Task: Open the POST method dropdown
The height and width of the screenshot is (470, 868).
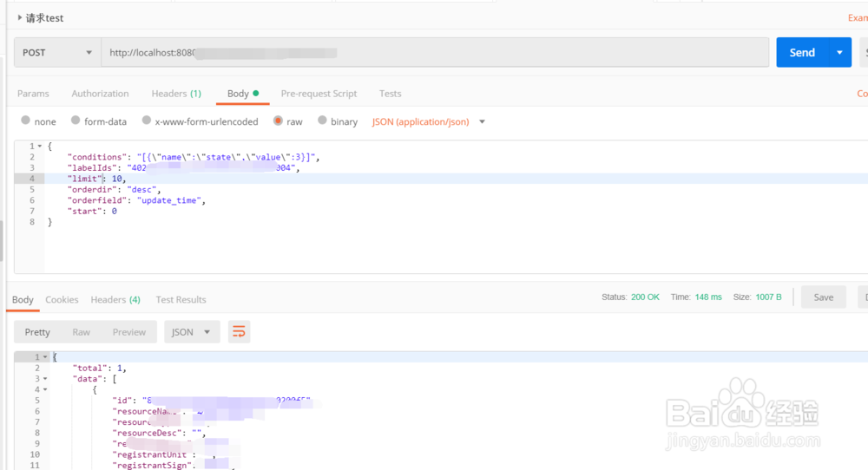Action: pyautogui.click(x=57, y=53)
